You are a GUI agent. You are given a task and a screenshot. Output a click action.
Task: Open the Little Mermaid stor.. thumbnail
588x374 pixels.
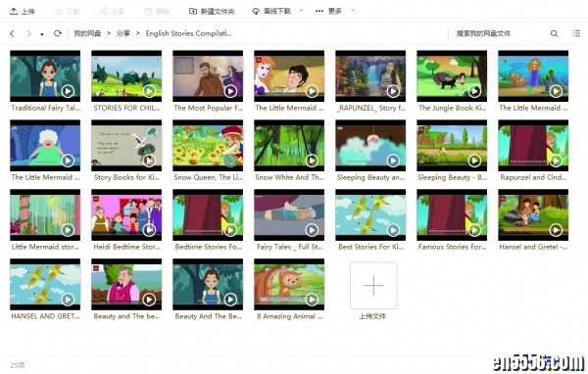[x=45, y=214]
